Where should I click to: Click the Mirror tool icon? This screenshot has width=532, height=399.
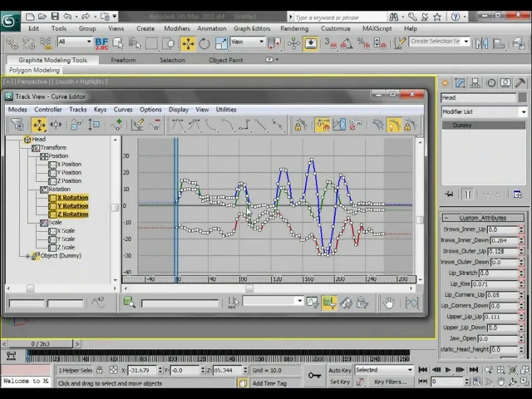(482, 43)
